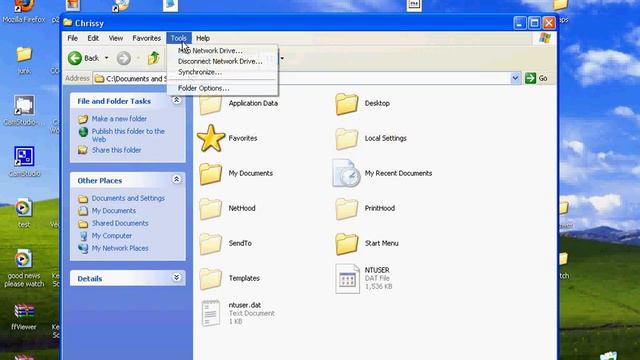Collapse the File and Folder Tasks panel

176,100
